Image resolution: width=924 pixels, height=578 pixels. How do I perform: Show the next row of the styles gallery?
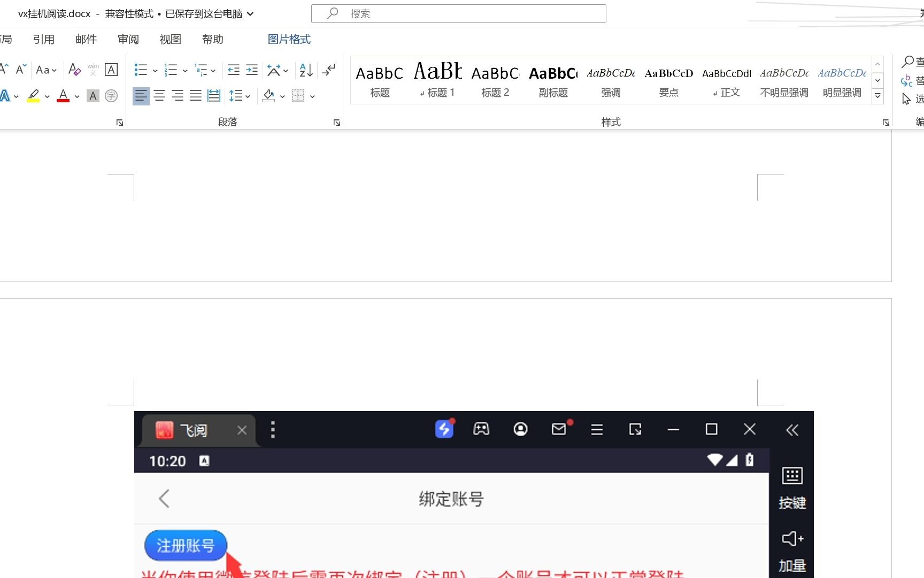coord(877,80)
